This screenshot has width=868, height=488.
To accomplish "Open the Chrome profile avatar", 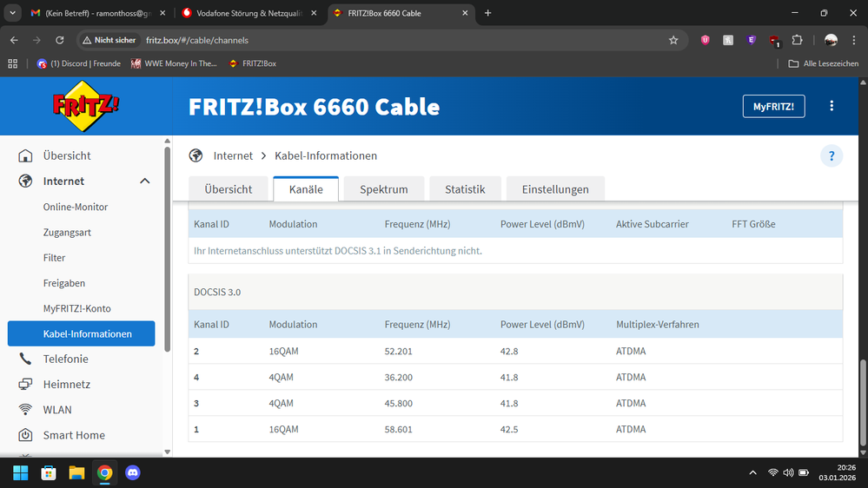I will pyautogui.click(x=831, y=40).
